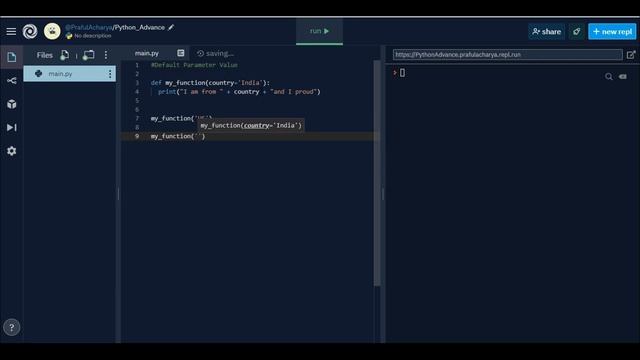Viewport: 640px width, 360px height.
Task: Switch to main.py editor tab
Action: pyautogui.click(x=147, y=53)
